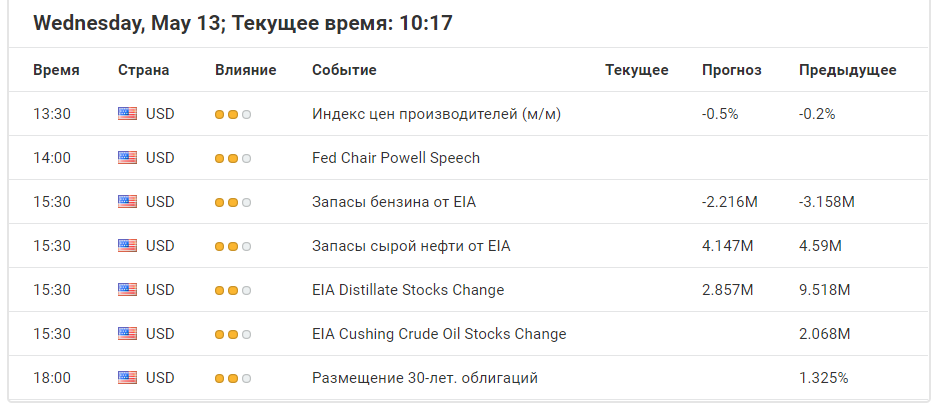This screenshot has width=938, height=408.
Task: Click the 9.518M previous value
Action: coord(824,290)
